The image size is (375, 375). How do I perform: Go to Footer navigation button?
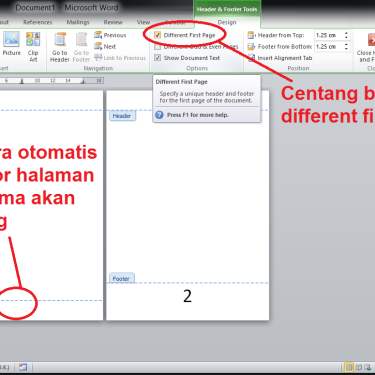tap(81, 47)
